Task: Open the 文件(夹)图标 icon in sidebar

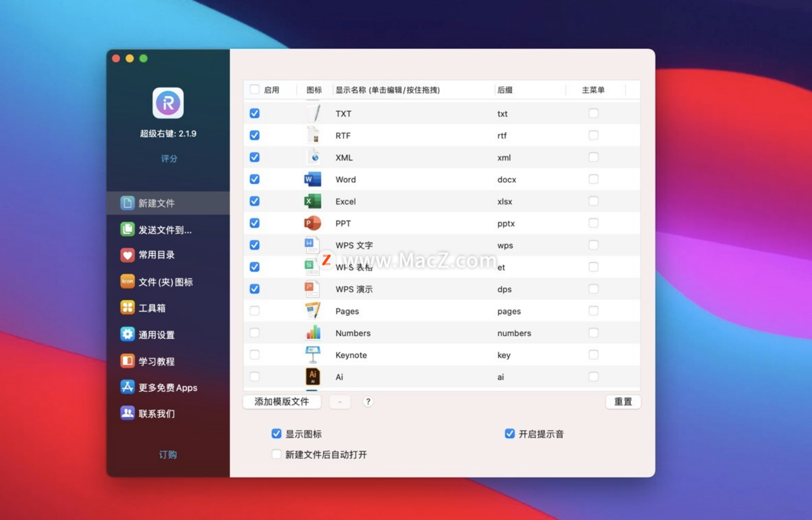Action: point(127,281)
